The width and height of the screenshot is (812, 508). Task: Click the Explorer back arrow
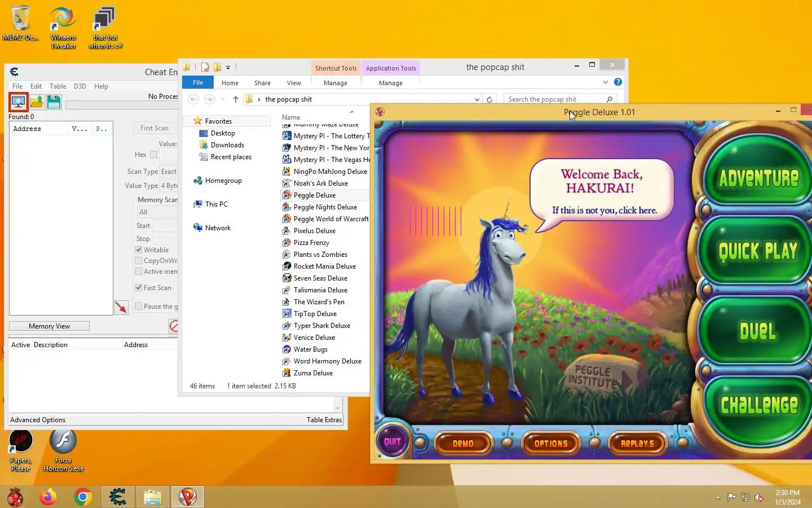(193, 99)
